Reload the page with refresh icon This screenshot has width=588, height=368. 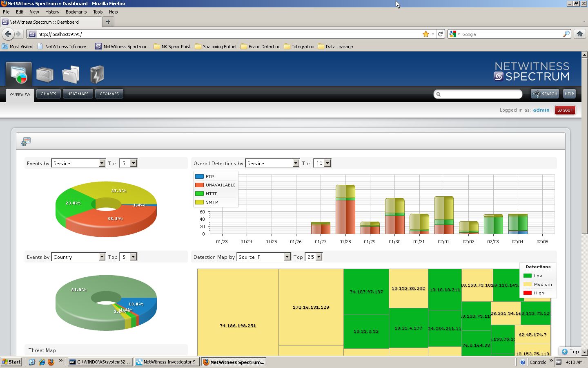441,34
